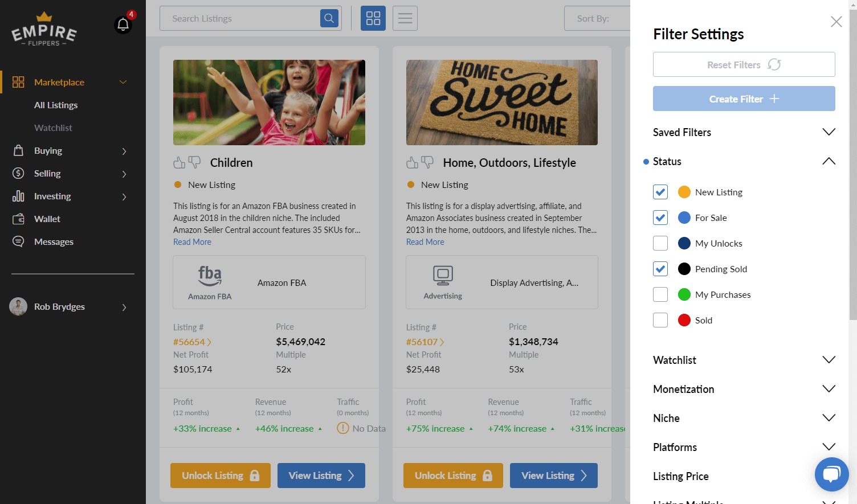Thumbs up the Home, Outdoors, Lifestyle listing
Image resolution: width=857 pixels, height=504 pixels.
click(413, 162)
